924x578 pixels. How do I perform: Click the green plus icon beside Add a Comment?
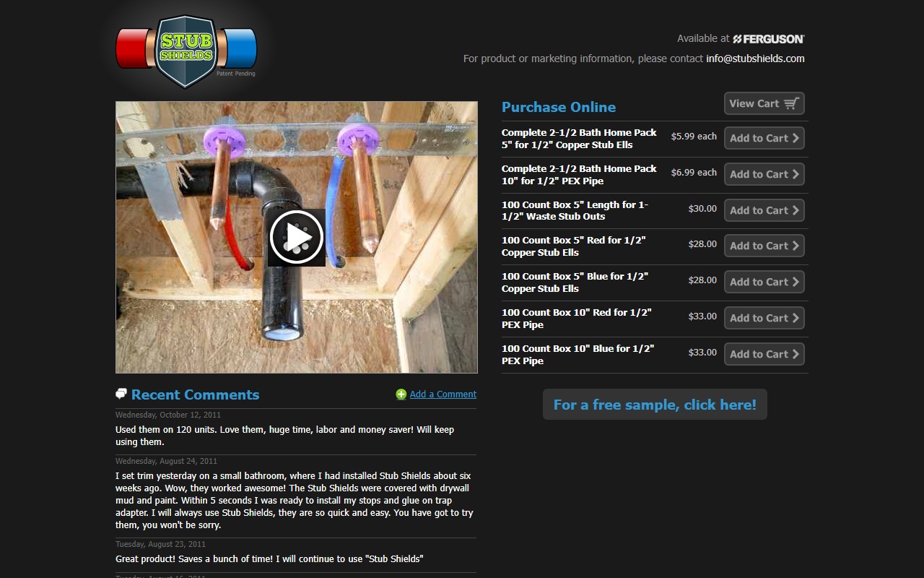(x=401, y=394)
